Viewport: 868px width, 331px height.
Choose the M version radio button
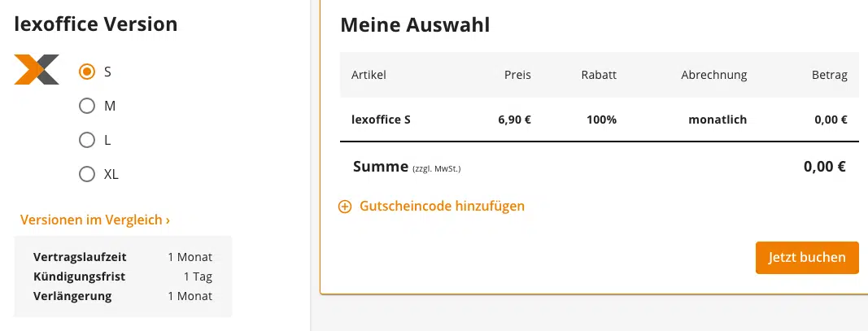(87, 106)
